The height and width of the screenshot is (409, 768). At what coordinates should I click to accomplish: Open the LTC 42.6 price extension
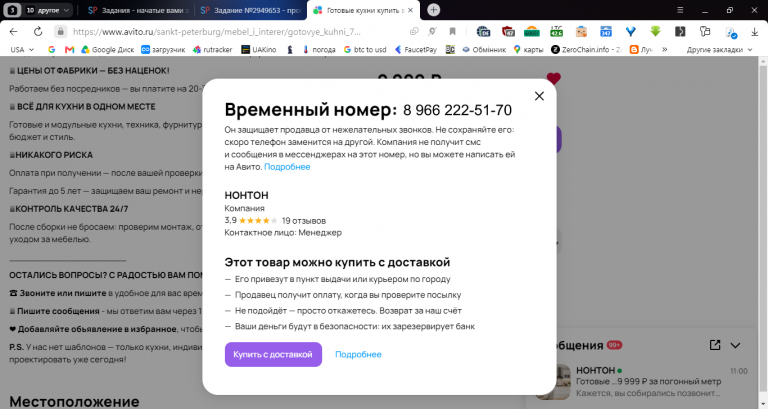click(556, 32)
